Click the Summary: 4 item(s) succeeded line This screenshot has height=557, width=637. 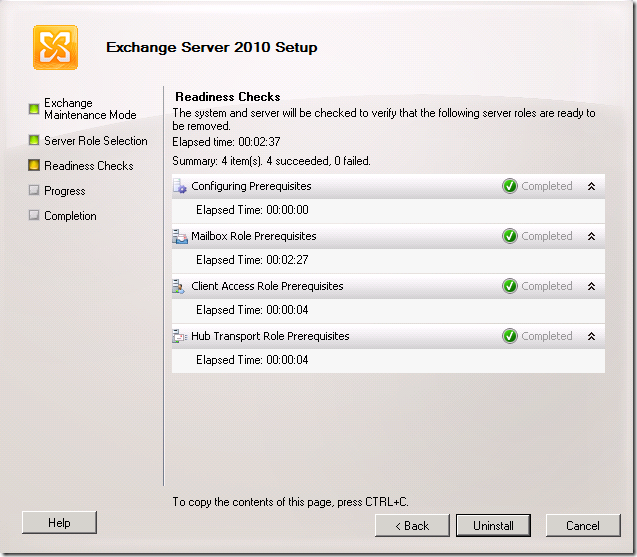(x=271, y=161)
